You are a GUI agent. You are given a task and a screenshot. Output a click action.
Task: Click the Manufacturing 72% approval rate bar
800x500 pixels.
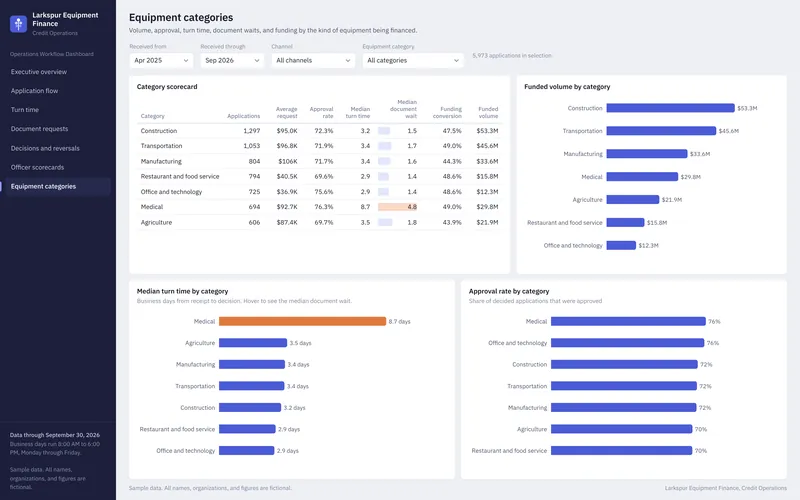[623, 408]
